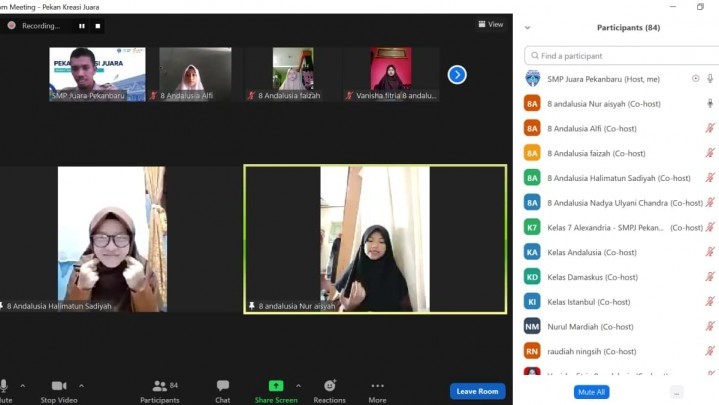This screenshot has width=719, height=405.
Task: Click 8 Andalusia Halimatun Sadiyah green avatar
Action: (x=532, y=178)
